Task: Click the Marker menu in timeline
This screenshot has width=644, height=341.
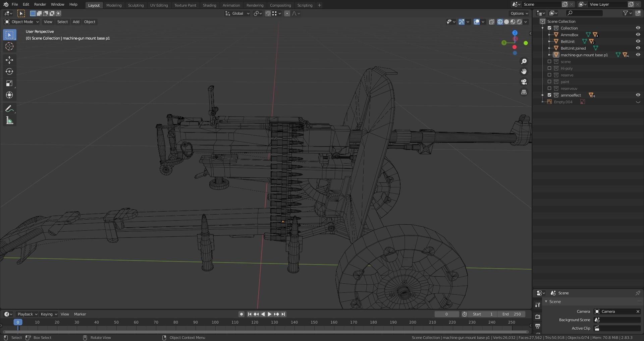Action: pos(80,314)
